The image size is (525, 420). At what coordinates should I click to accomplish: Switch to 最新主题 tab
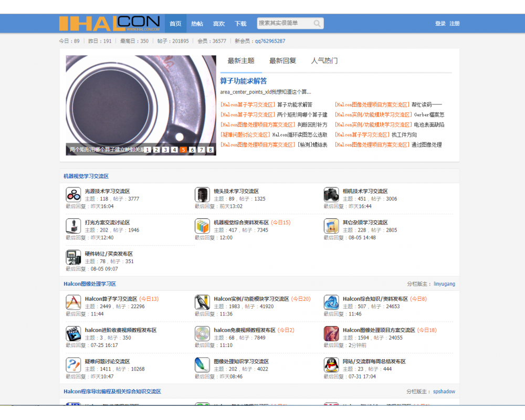pyautogui.click(x=241, y=60)
